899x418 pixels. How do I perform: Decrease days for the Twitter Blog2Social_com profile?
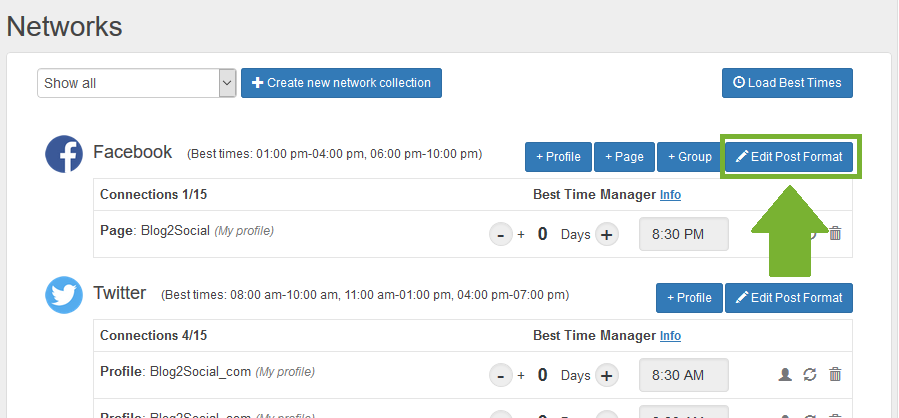501,375
